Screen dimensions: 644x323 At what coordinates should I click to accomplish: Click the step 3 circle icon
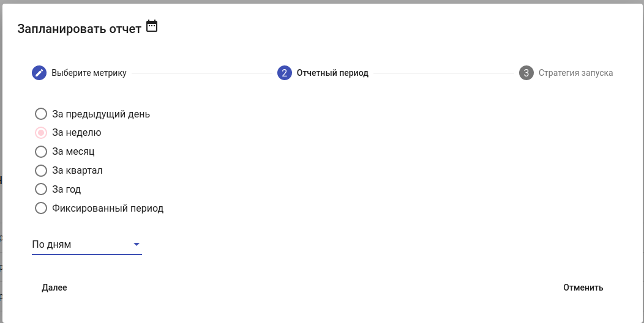click(526, 73)
